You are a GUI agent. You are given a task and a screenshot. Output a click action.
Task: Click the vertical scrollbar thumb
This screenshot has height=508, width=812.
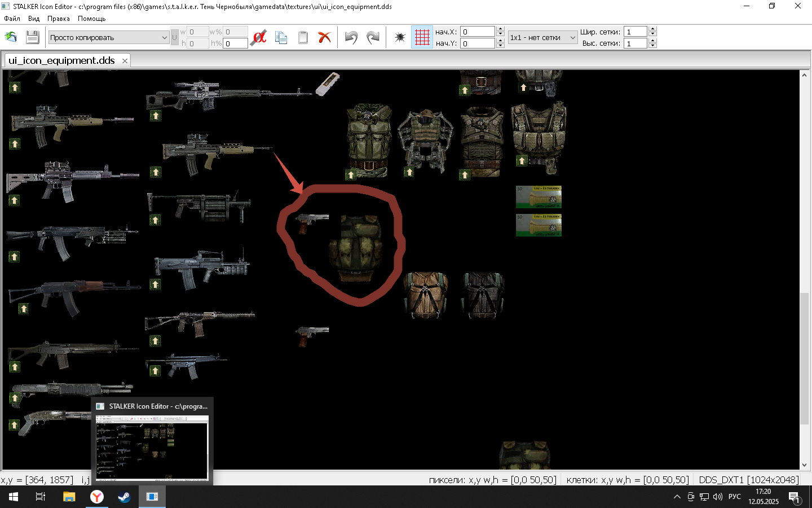804,358
